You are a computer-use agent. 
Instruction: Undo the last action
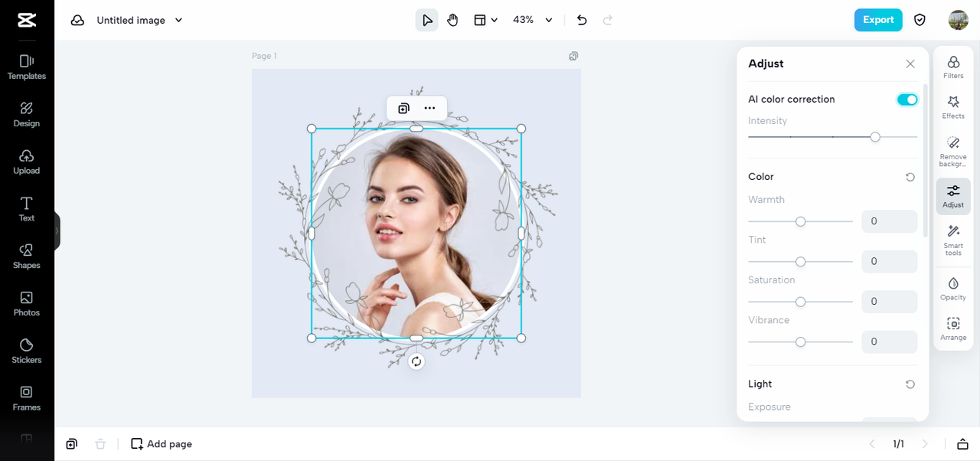(x=582, y=20)
